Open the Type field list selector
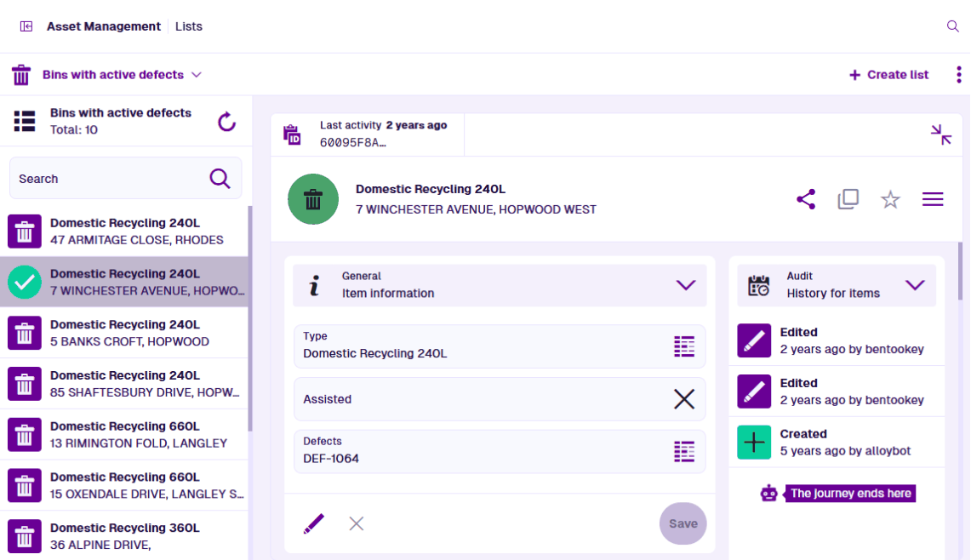The height and width of the screenshot is (560, 971). [x=685, y=346]
